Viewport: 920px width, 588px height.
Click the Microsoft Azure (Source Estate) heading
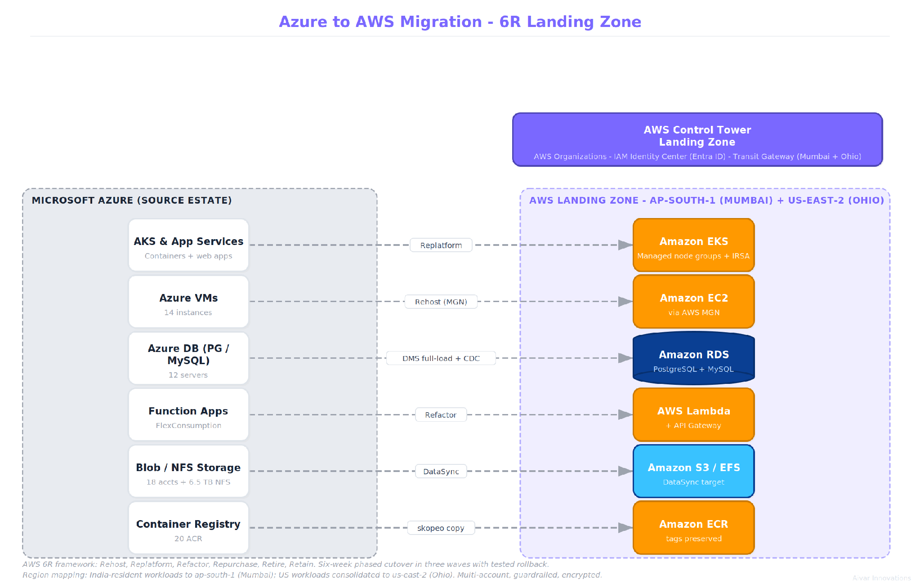[x=132, y=200]
